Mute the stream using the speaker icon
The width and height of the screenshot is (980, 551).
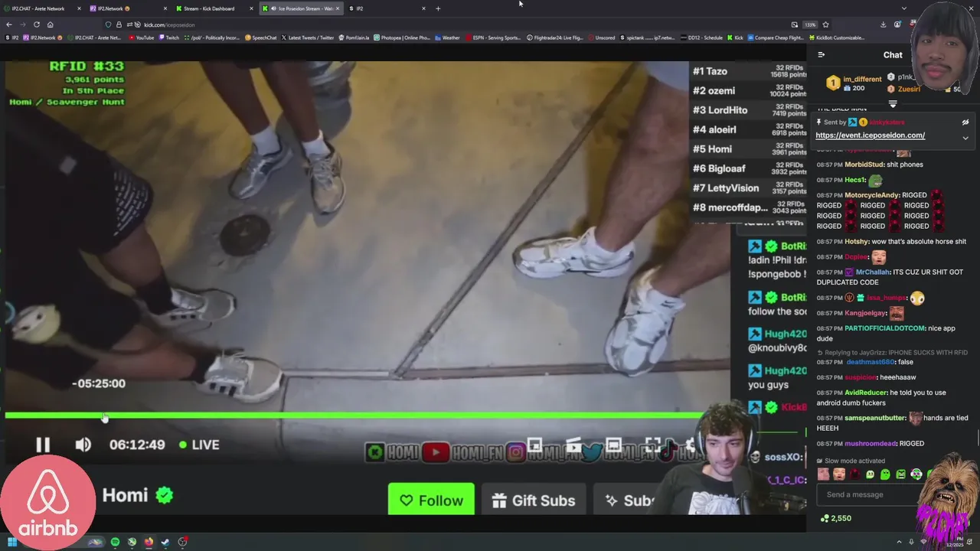(83, 445)
